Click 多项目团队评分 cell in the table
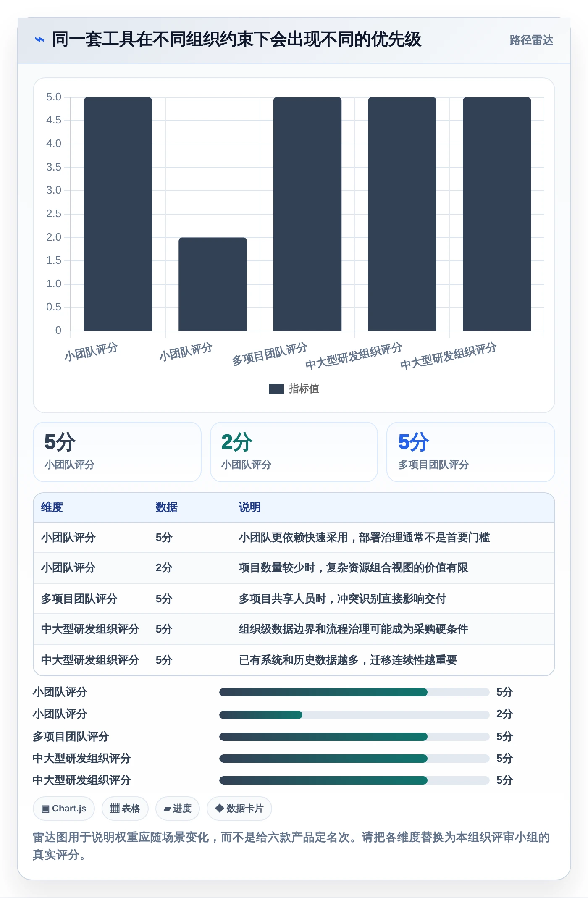This screenshot has height=898, width=588. click(x=79, y=599)
